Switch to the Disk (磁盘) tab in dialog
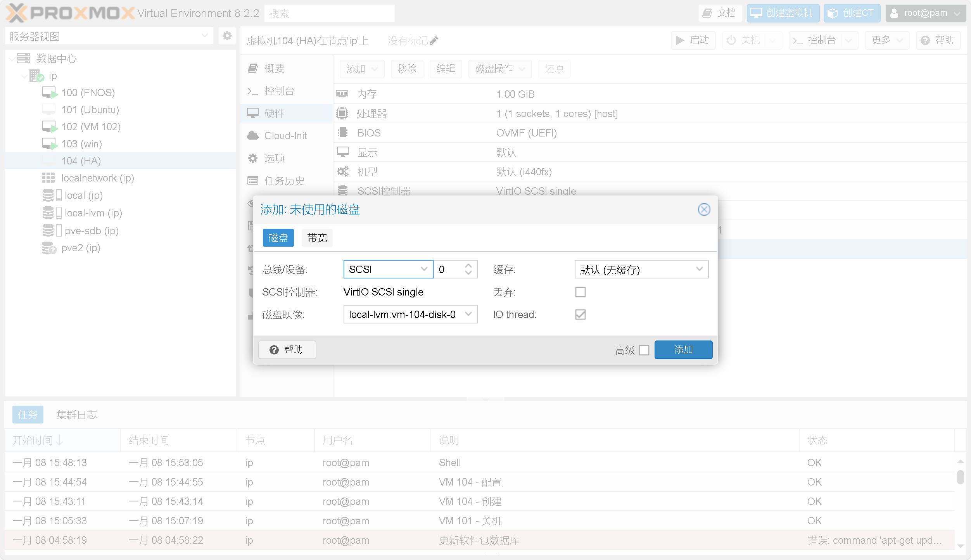Image resolution: width=971 pixels, height=560 pixels. click(x=278, y=238)
